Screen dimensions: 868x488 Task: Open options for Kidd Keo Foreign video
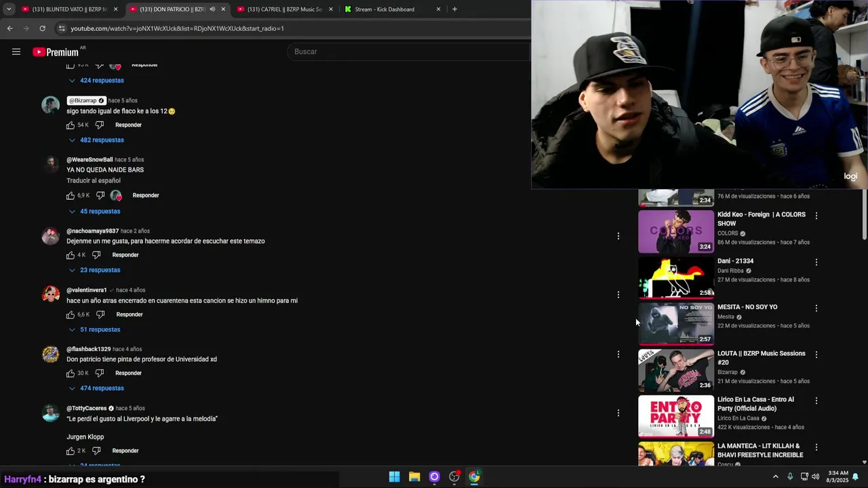(x=816, y=216)
